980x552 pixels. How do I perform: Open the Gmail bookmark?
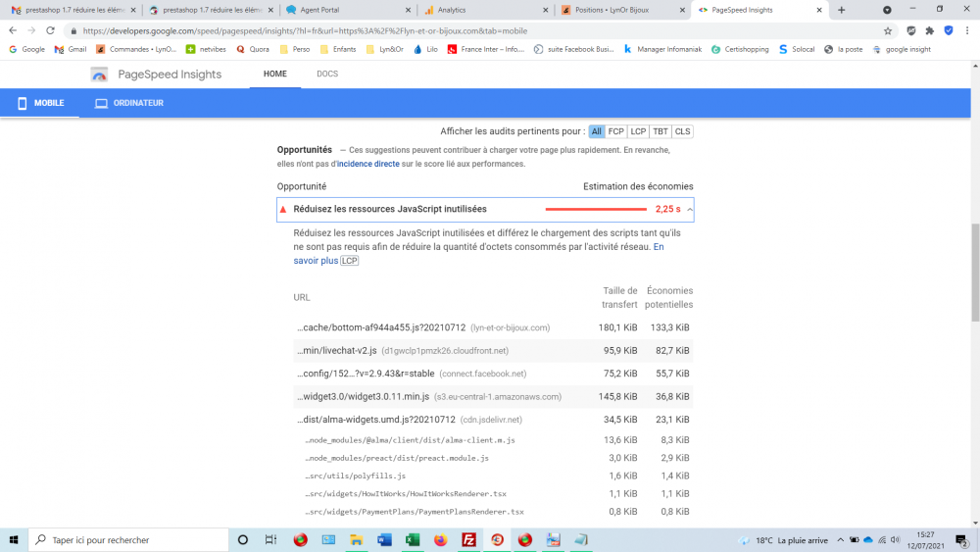click(71, 49)
